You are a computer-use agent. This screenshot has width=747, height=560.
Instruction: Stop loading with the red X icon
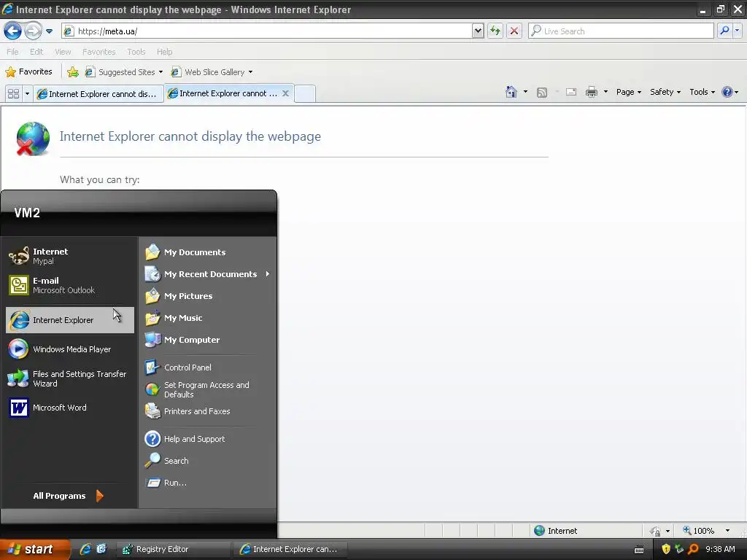coord(514,31)
